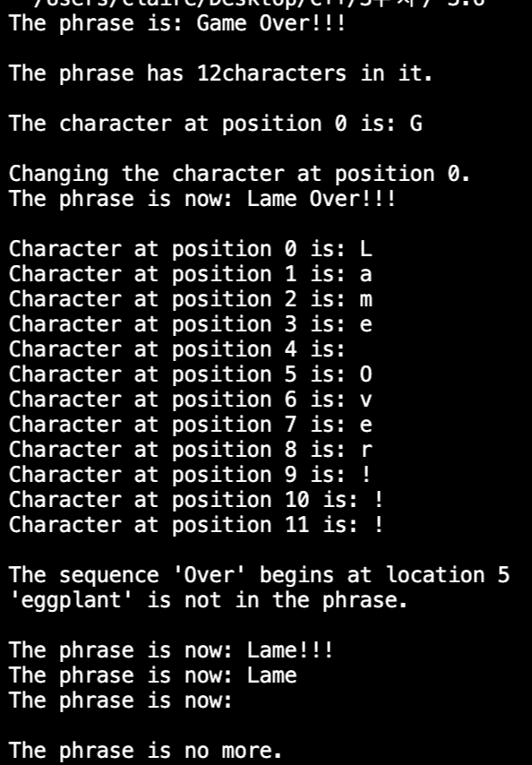Click the text '12characters' in the output

point(271,73)
